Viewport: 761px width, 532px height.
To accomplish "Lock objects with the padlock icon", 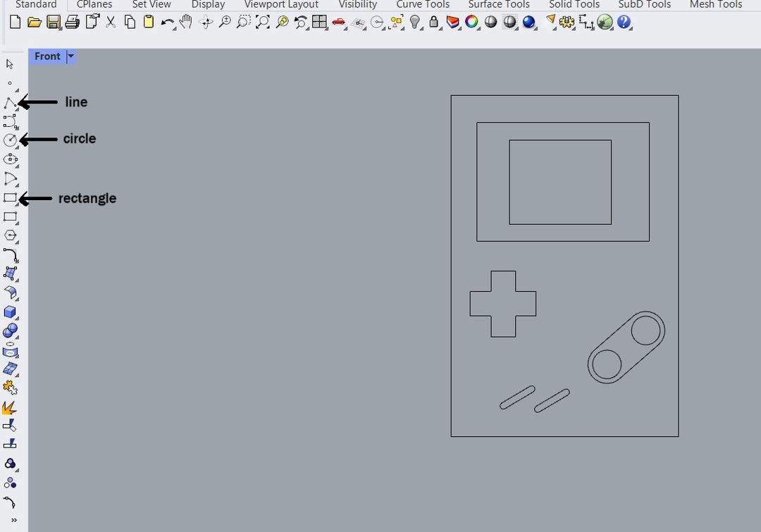I will click(x=434, y=23).
